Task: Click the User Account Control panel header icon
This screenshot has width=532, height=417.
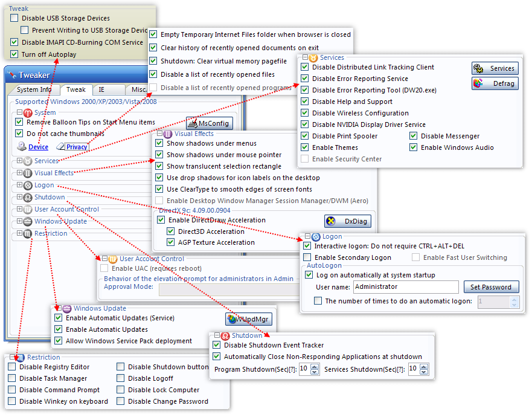Action: [x=113, y=259]
